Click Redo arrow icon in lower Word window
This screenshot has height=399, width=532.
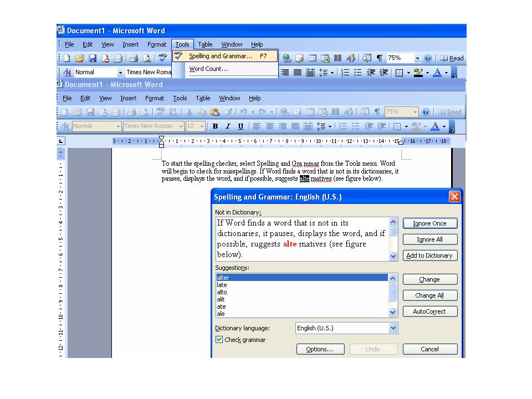[x=262, y=112]
